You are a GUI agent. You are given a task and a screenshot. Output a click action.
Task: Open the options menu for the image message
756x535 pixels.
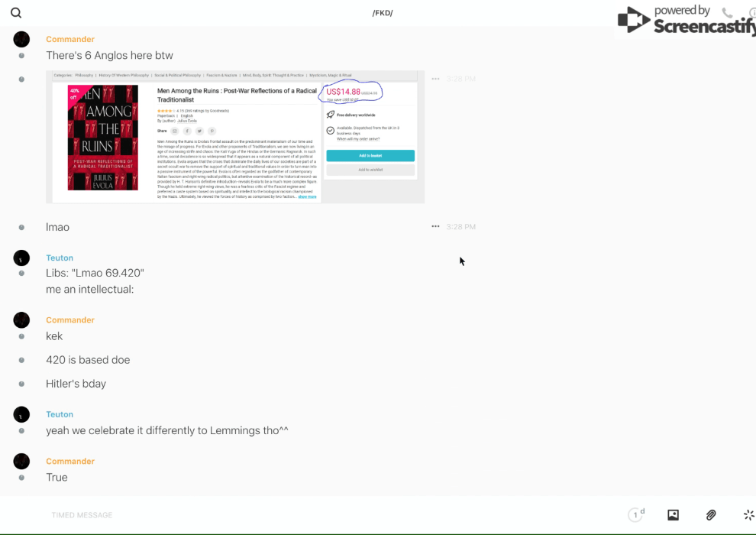pos(435,79)
